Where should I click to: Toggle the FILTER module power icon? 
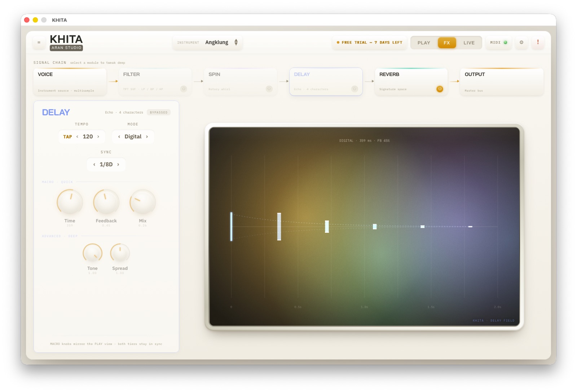tap(184, 89)
